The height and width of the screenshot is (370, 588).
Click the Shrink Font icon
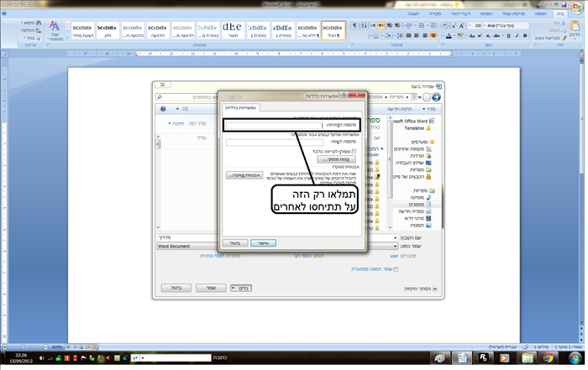(x=454, y=25)
